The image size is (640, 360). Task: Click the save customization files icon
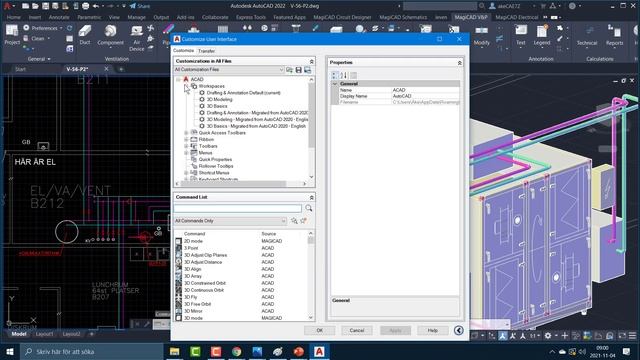298,70
